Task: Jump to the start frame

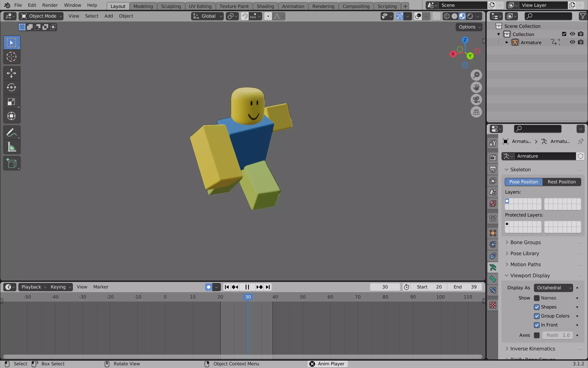Action: [227, 287]
